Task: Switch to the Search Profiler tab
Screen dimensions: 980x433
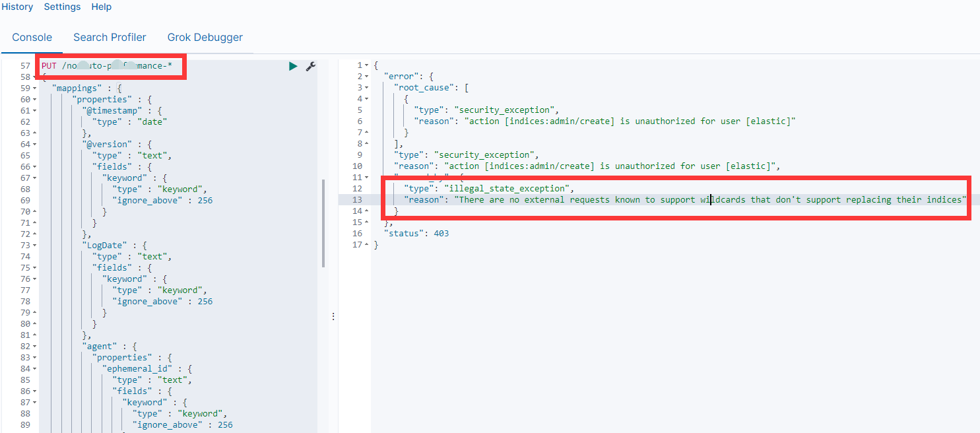Action: click(110, 38)
